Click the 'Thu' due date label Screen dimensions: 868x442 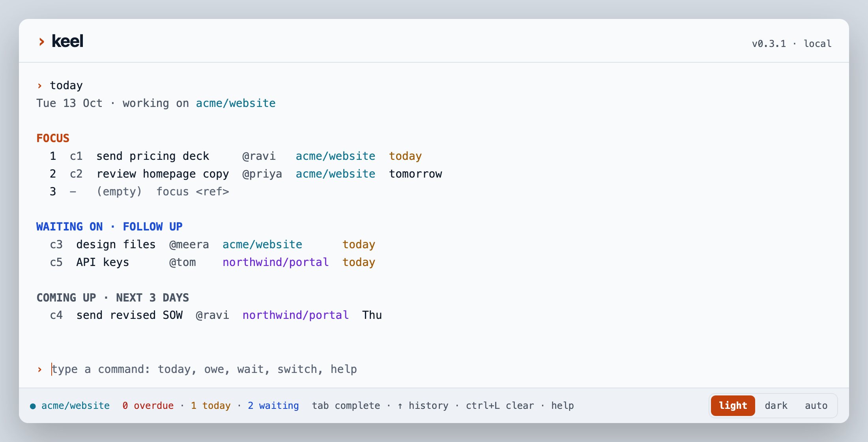(x=372, y=315)
